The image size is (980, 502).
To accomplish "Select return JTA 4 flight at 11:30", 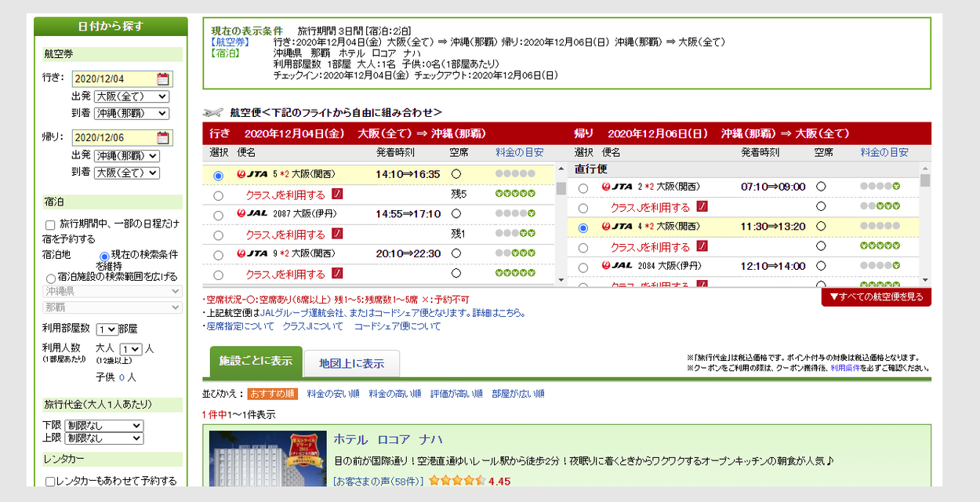I will pyautogui.click(x=583, y=227).
